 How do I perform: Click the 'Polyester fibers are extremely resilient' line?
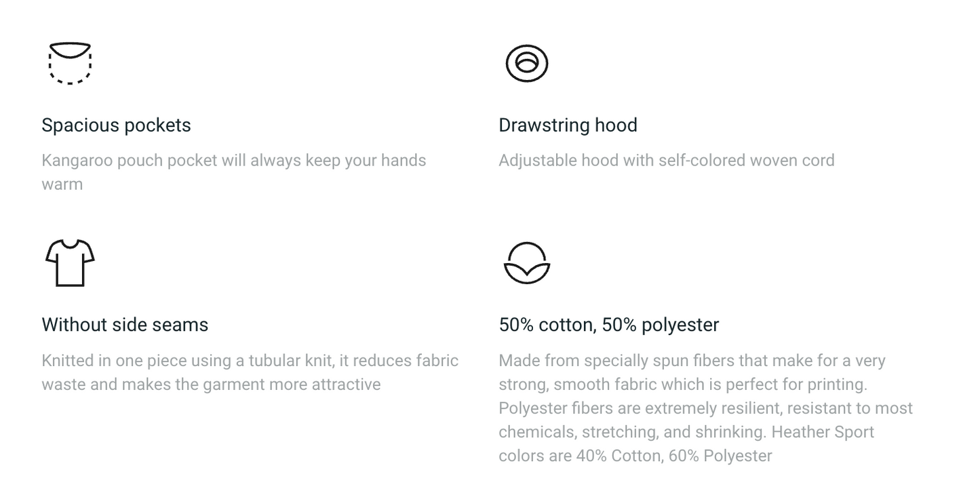[706, 408]
